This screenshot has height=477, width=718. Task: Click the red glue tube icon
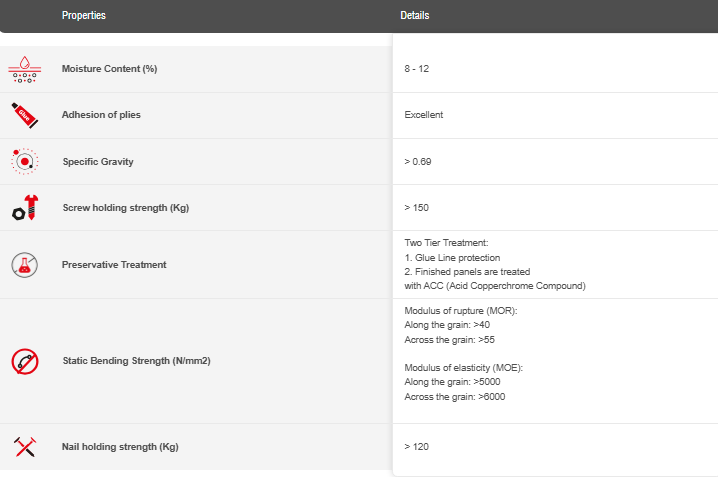pos(24,114)
